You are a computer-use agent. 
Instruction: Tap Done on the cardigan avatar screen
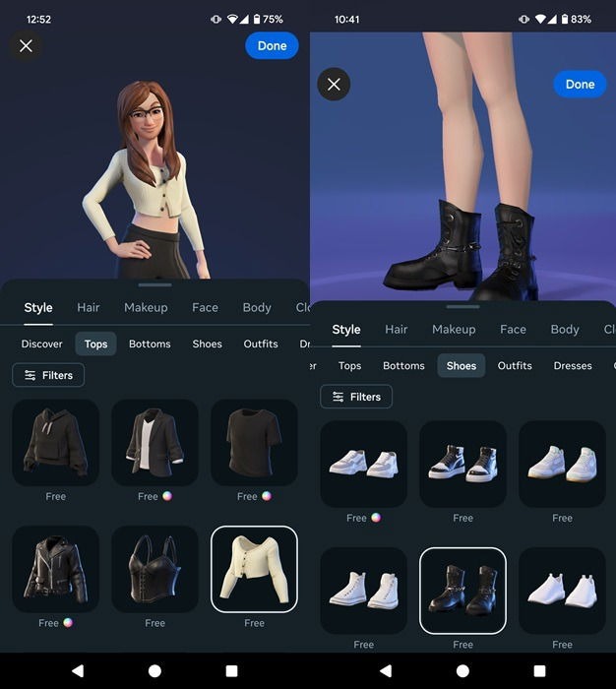(272, 45)
